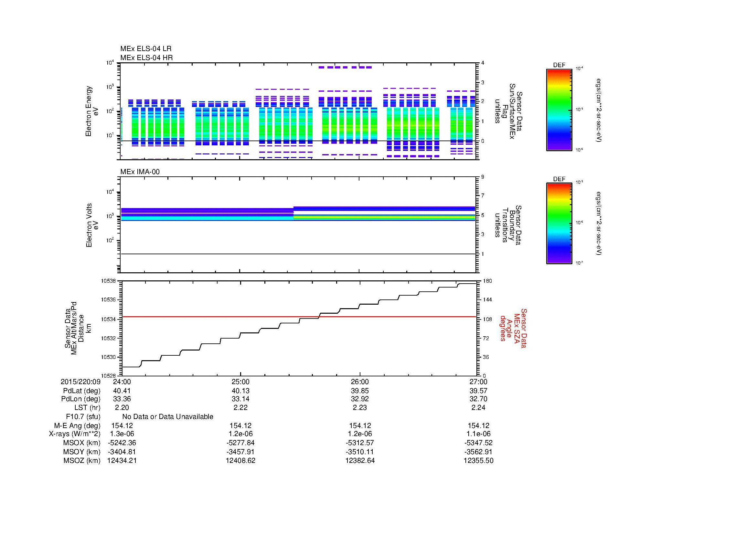Click the X-rays value 1.3e-06
Image resolution: width=756 pixels, height=534 pixels.
122,434
